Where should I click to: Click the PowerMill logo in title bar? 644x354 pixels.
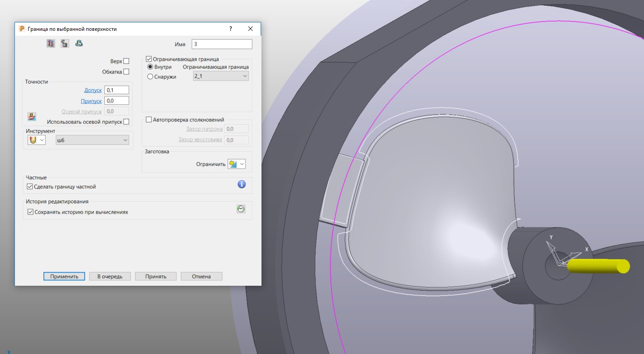pos(22,29)
